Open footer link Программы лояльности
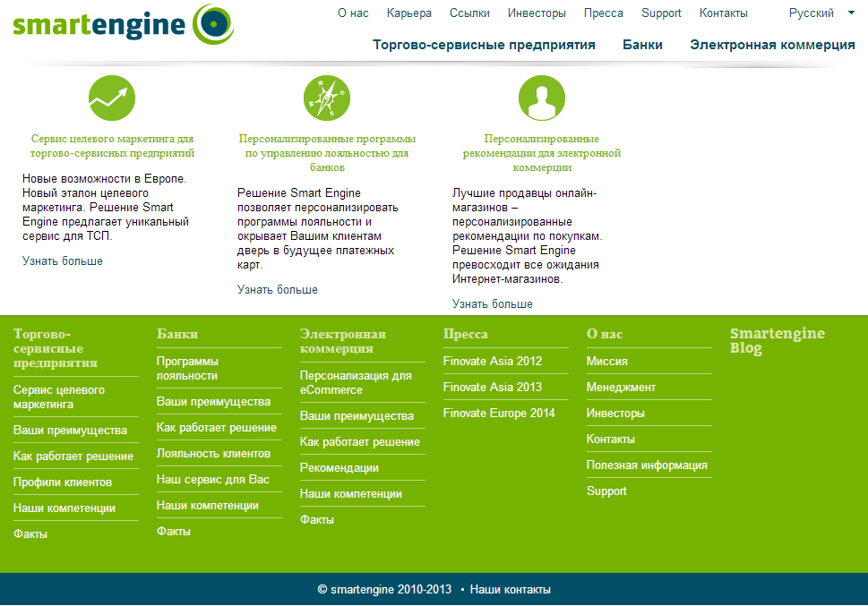Screen dimensions: 868x606 187,368
